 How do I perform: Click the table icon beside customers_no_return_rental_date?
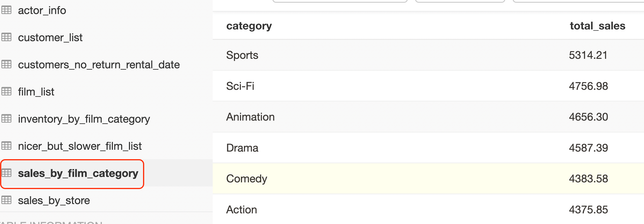point(7,64)
